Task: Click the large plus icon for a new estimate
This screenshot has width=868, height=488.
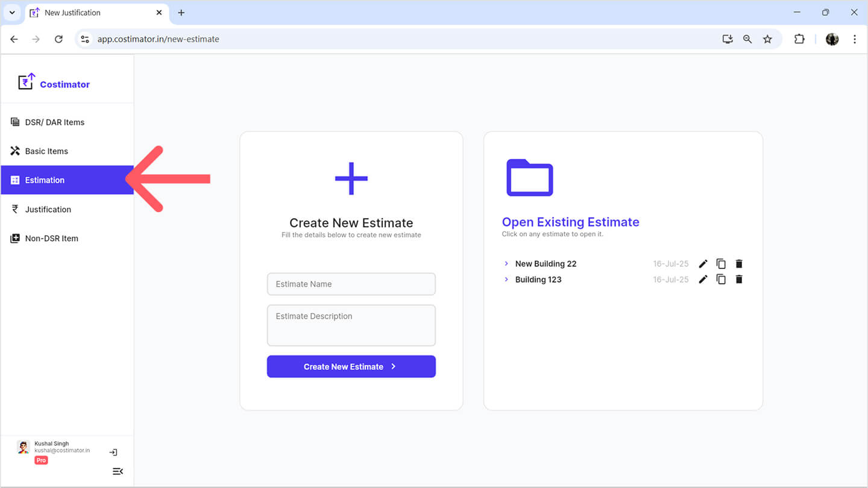Action: [x=351, y=178]
